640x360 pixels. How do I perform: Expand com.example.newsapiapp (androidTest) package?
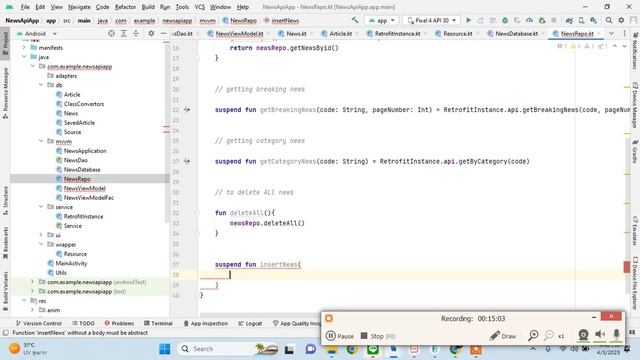pyautogui.click(x=33, y=282)
